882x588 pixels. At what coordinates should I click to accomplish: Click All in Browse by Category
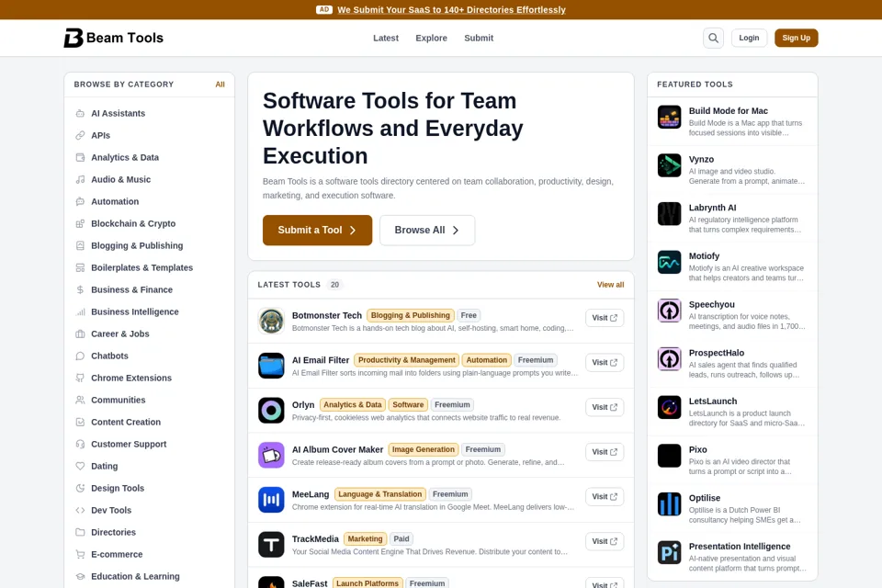tap(220, 85)
